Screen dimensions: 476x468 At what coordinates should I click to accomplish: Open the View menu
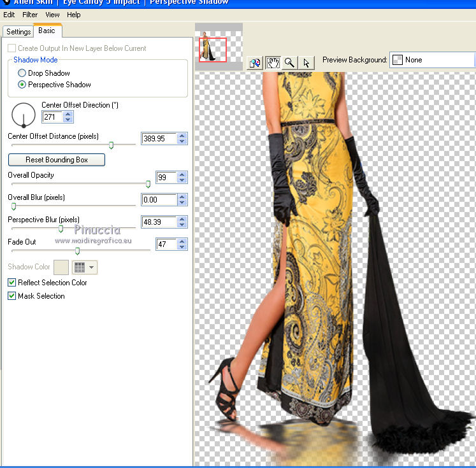[52, 15]
